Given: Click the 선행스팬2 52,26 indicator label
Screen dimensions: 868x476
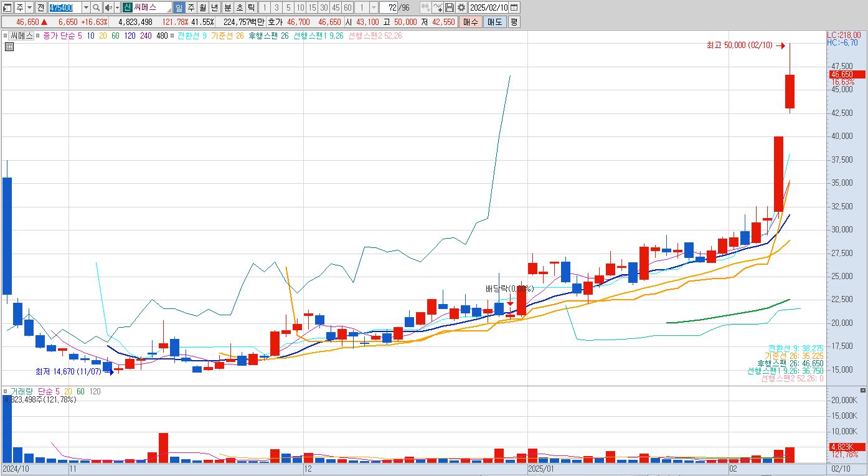Looking at the screenshot, I should [375, 36].
